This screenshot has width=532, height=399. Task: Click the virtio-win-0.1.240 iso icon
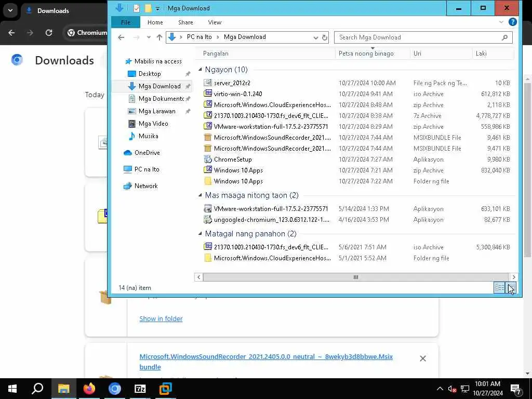point(208,94)
